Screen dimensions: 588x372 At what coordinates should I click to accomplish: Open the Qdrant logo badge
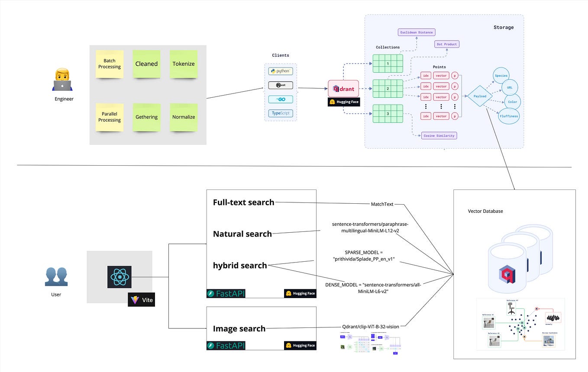coord(343,89)
